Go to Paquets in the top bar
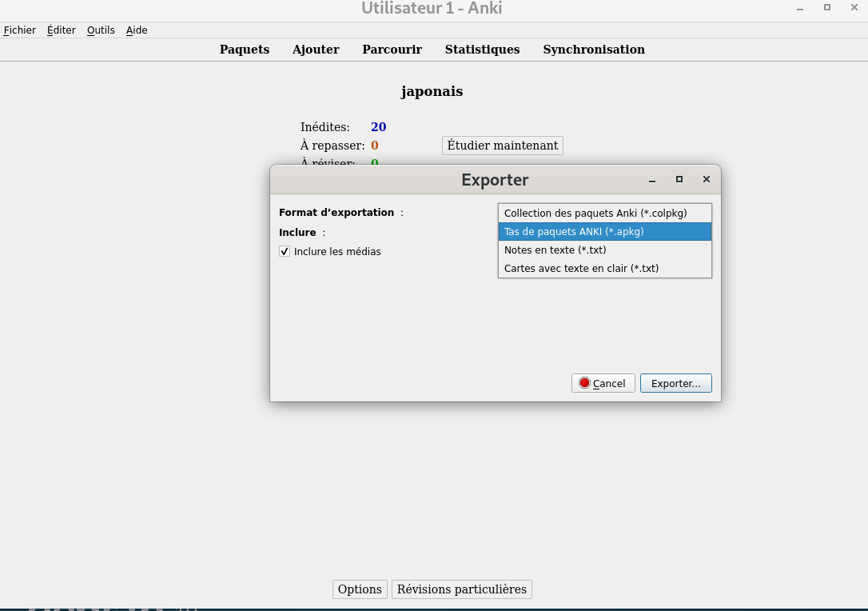868x611 pixels. point(245,50)
